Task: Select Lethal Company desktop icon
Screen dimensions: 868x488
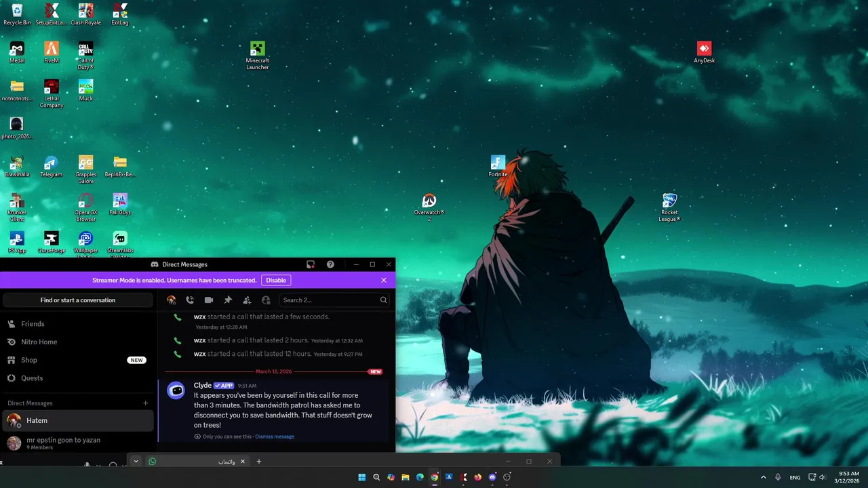Action: [52, 94]
